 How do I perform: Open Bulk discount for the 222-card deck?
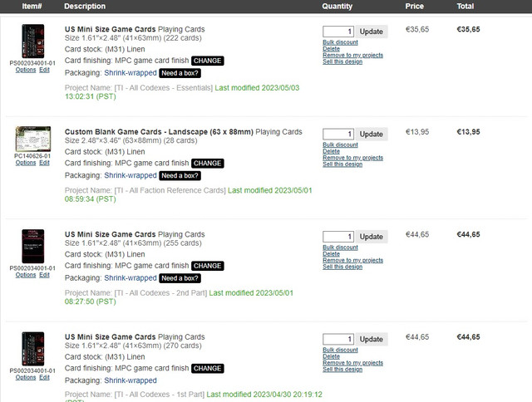pos(340,42)
